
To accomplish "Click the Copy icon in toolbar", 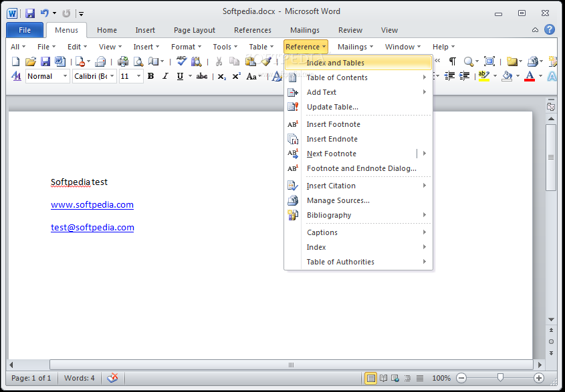I will (235, 61).
